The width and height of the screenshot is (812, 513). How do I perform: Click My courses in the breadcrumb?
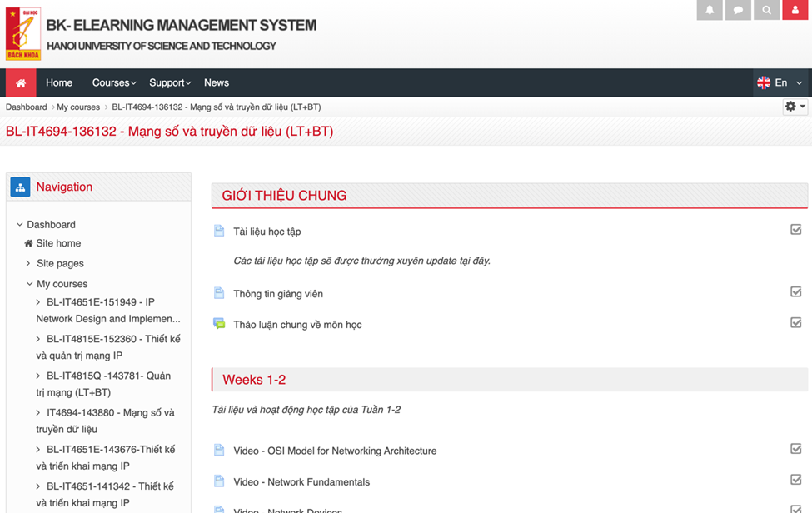pyautogui.click(x=78, y=107)
